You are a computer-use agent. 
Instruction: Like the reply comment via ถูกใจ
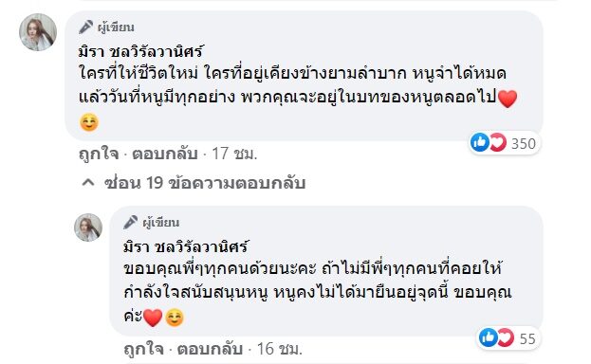pyautogui.click(x=143, y=349)
